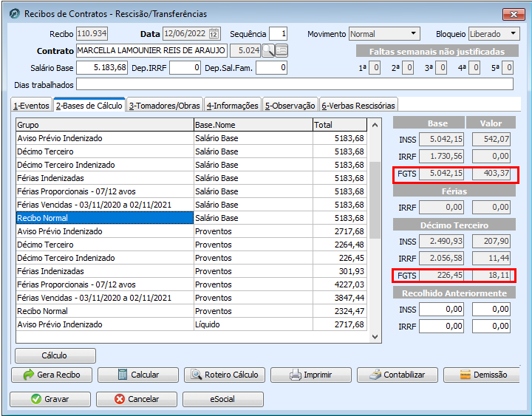Search contract with the magnifier icon
This screenshot has width=532, height=416.
pos(268,51)
